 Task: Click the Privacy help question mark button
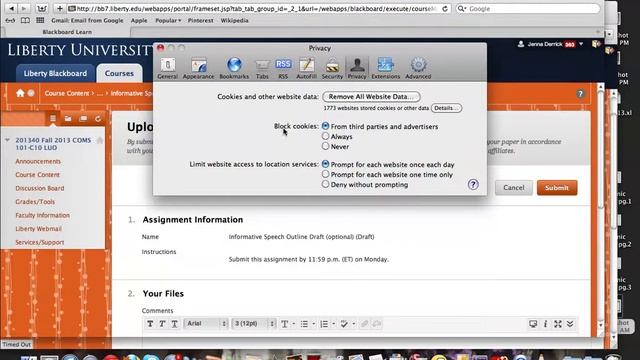pos(473,184)
